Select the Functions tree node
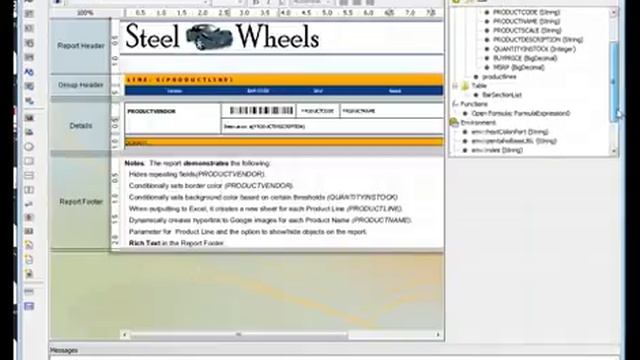The height and width of the screenshot is (360, 640). click(474, 104)
